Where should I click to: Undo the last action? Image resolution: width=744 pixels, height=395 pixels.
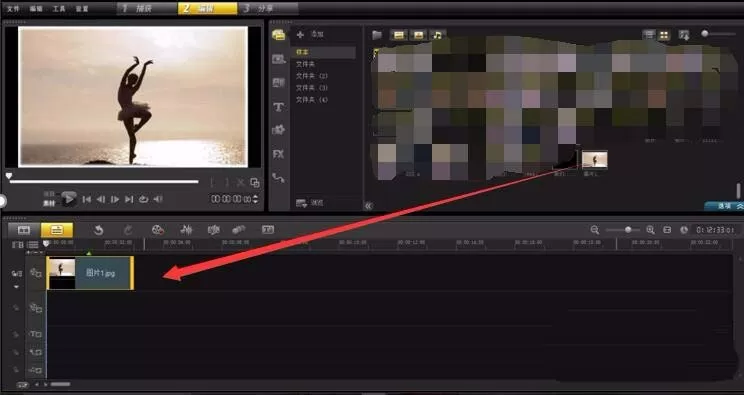(98, 230)
